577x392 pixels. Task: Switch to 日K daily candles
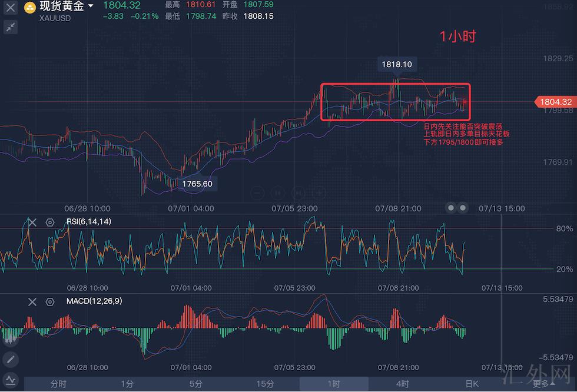472,384
